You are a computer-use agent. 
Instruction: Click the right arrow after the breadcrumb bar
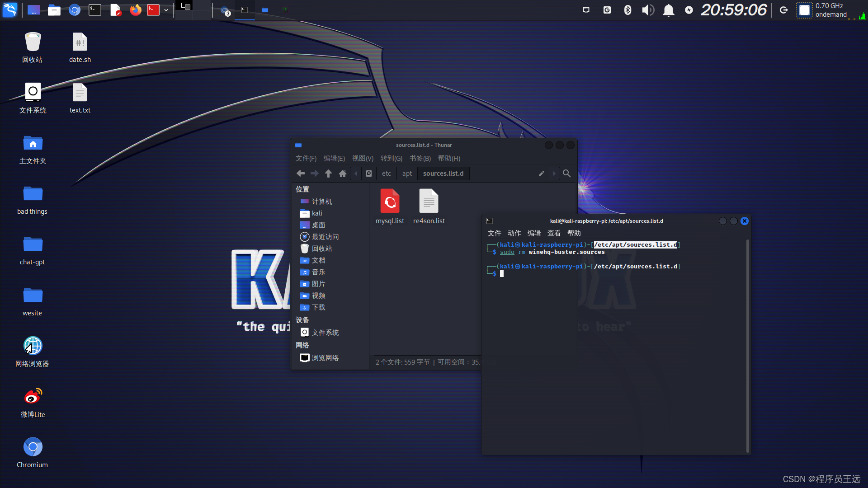[x=554, y=174]
